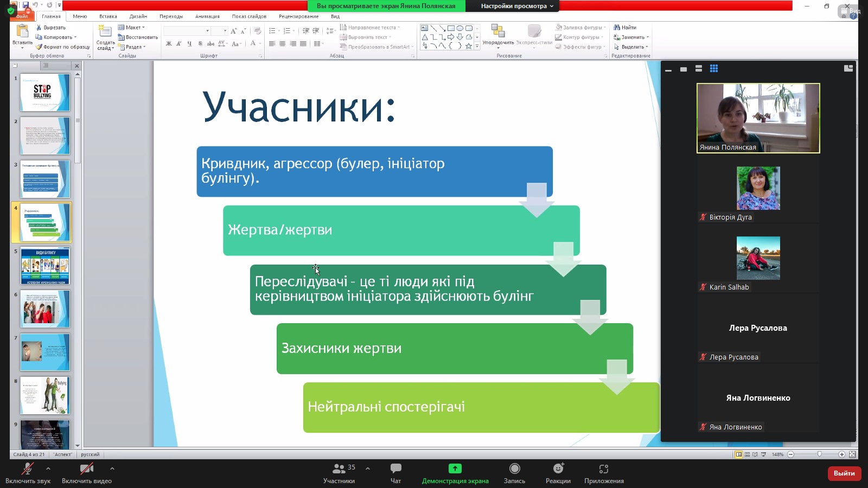The height and width of the screenshot is (488, 868).
Task: Open the Показ слайдов tab
Action: click(x=249, y=16)
